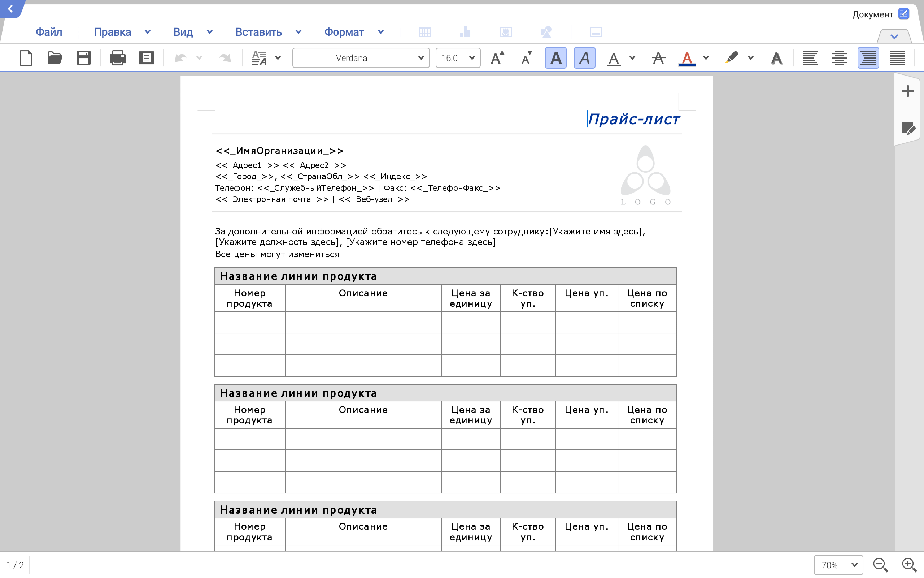The width and height of the screenshot is (924, 578).
Task: Toggle underline formatting
Action: tap(614, 59)
